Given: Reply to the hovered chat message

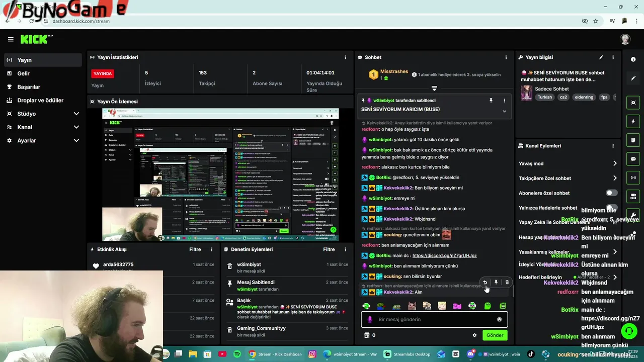Looking at the screenshot, I should 485,283.
